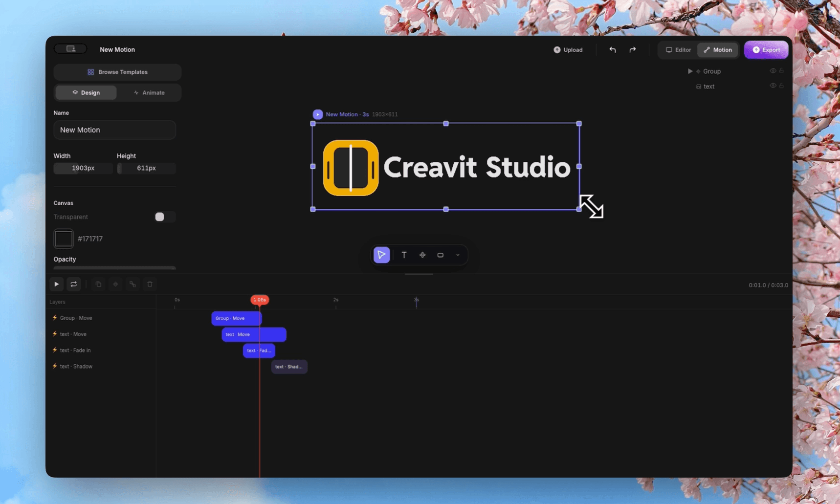Click the image icon beside the text layer

[x=698, y=87]
